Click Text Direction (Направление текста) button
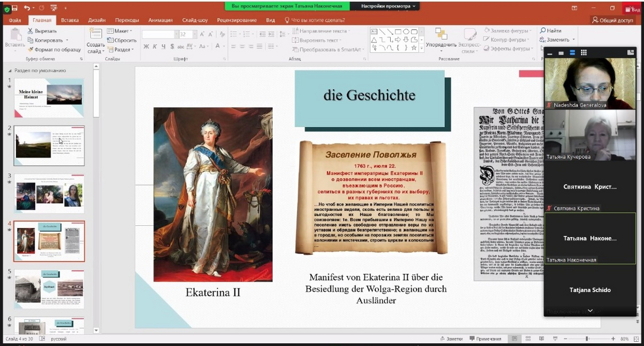This screenshot has height=346, width=644. pyautogui.click(x=320, y=31)
